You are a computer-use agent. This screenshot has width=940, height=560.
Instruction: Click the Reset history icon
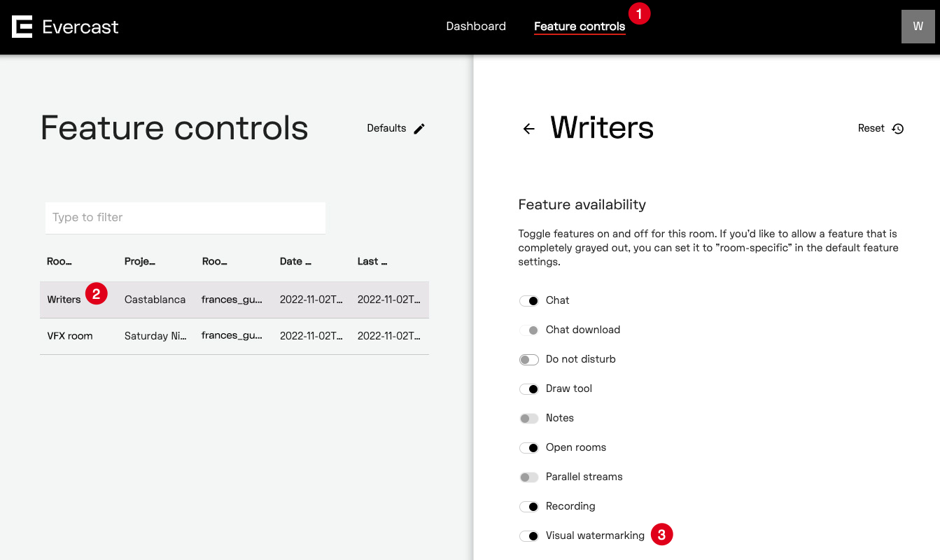(898, 129)
